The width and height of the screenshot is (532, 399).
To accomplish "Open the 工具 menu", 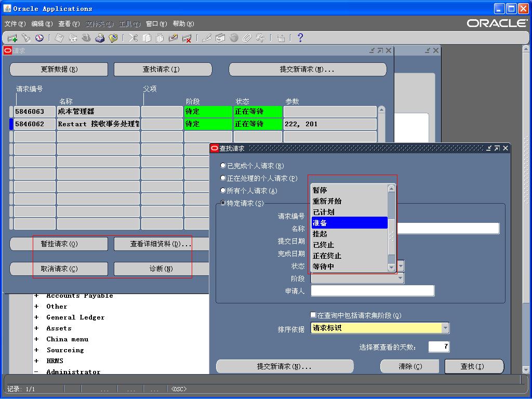I will coord(129,24).
